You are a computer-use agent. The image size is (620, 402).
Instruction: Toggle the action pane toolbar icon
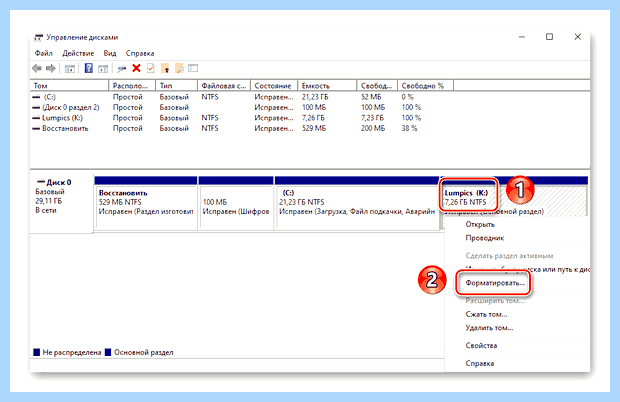[103, 69]
